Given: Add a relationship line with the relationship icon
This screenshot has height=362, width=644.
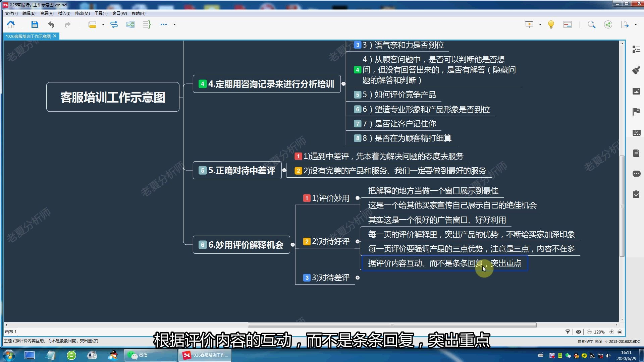Looking at the screenshot, I should click(x=114, y=24).
